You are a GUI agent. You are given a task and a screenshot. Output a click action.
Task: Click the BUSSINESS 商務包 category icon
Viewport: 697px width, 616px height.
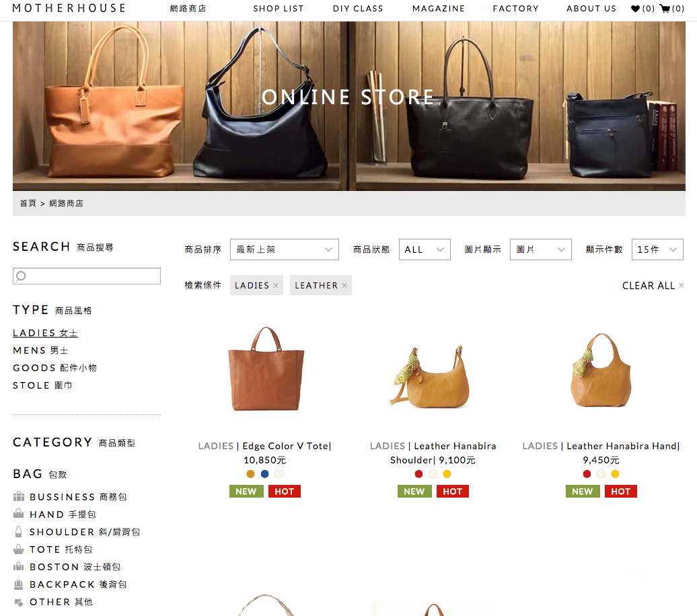point(19,496)
